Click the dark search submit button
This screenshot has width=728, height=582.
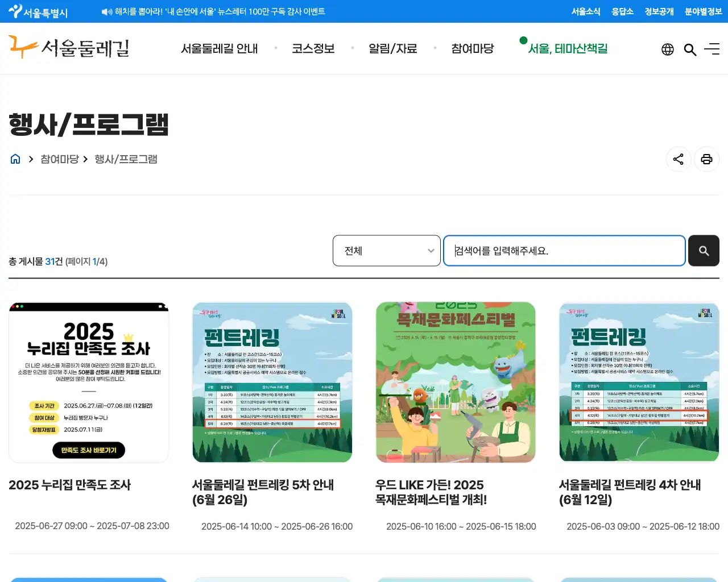coord(704,251)
